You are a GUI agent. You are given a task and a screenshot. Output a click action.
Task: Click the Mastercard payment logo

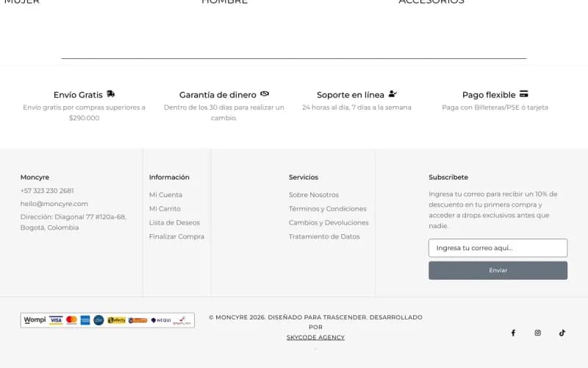(71, 320)
